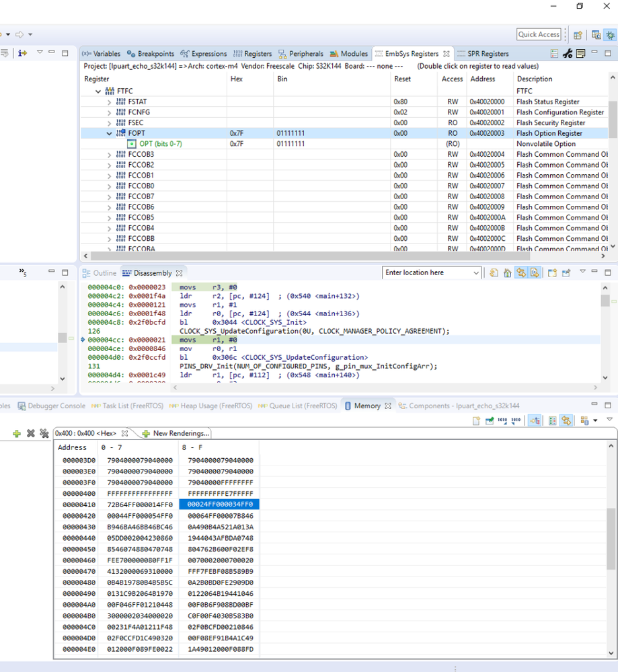Screen dimensions: 618x672
Task: Switch to the Peripherals tab
Action: (x=301, y=54)
